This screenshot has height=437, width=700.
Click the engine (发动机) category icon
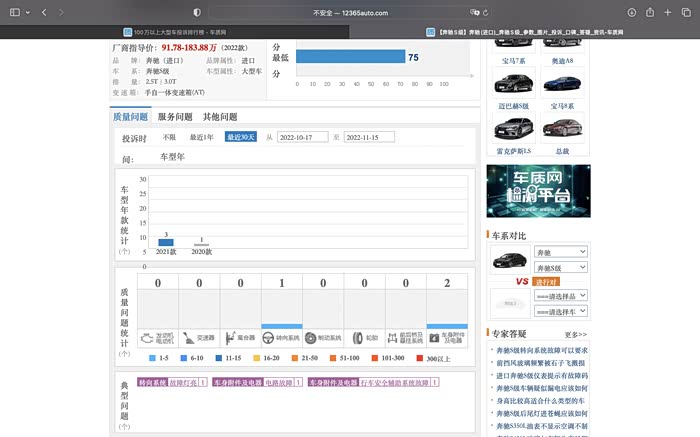[146, 337]
